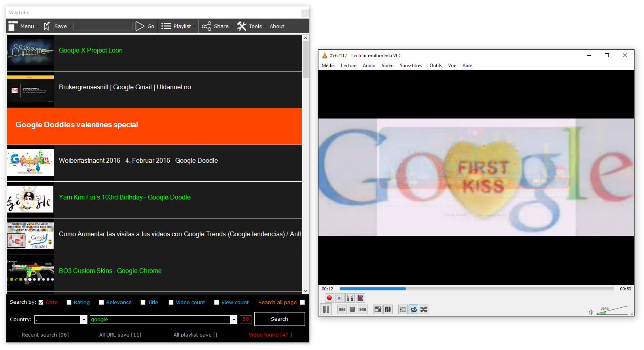Toggle VLC fullscreen mode button
This screenshot has height=350, width=644.
(x=378, y=309)
